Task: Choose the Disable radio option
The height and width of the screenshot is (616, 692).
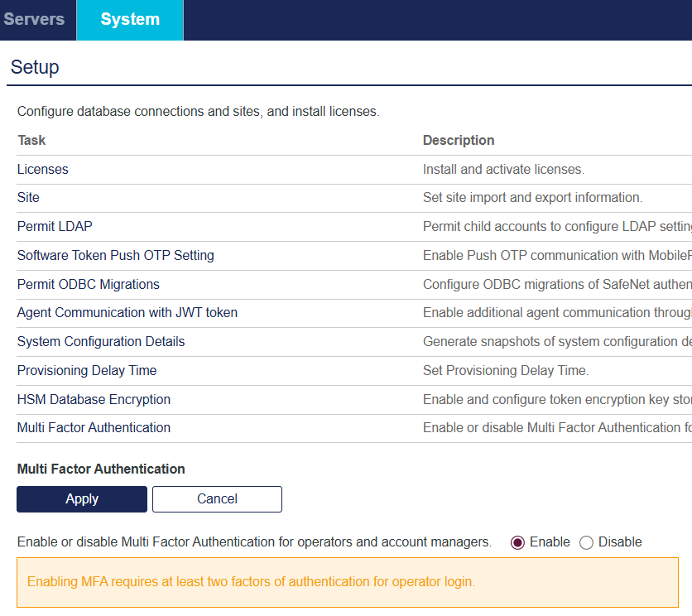Action: 587,542
